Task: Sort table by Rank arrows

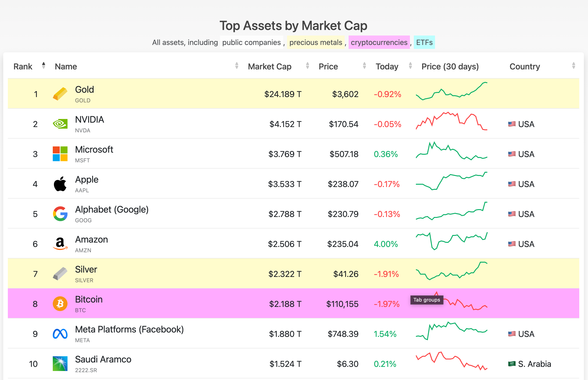Action: (44, 66)
